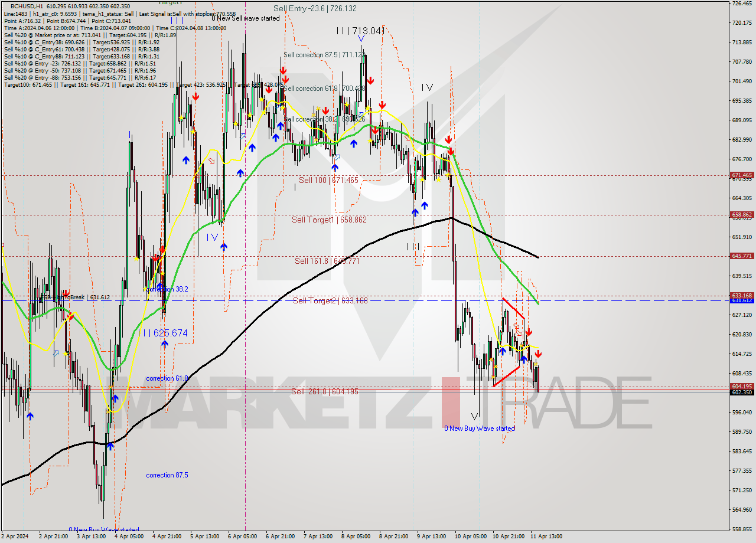756x543 pixels.
Task: Click the 558.855 price scale value
Action: (742, 529)
